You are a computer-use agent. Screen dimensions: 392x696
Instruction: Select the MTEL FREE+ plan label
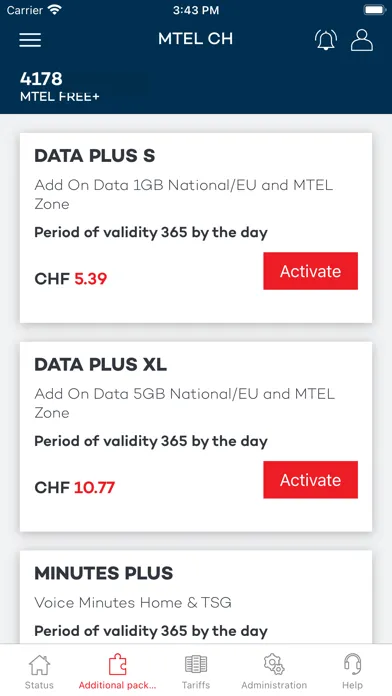[x=60, y=96]
